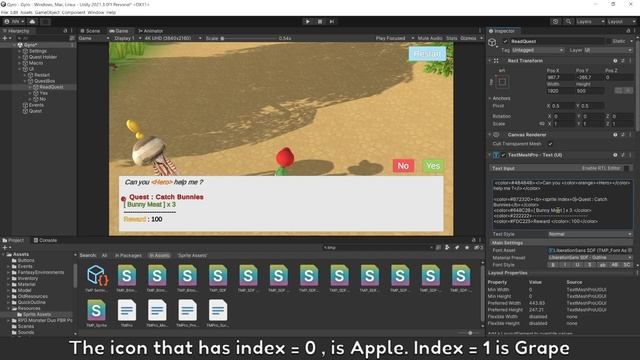
Task: Select the Yes object in Hierarchy
Action: click(x=44, y=93)
